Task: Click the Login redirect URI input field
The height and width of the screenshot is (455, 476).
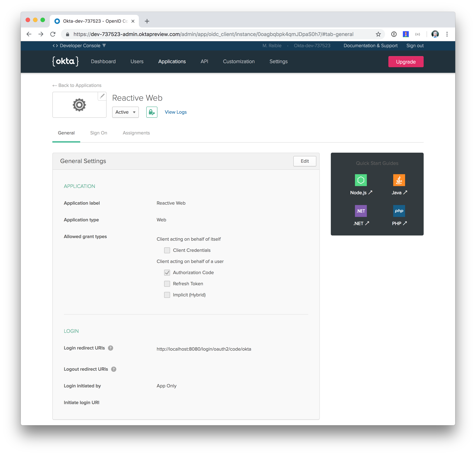Action: click(204, 349)
